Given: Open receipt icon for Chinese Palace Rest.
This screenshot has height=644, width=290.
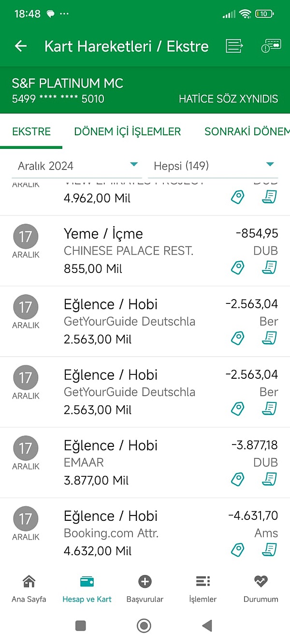Looking at the screenshot, I should 269,268.
